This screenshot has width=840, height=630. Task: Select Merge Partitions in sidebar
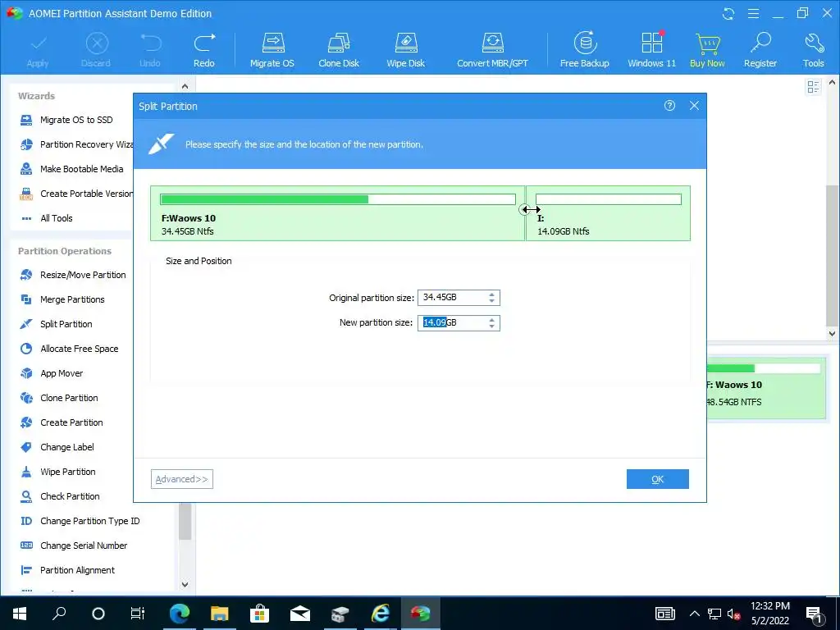tap(62, 299)
